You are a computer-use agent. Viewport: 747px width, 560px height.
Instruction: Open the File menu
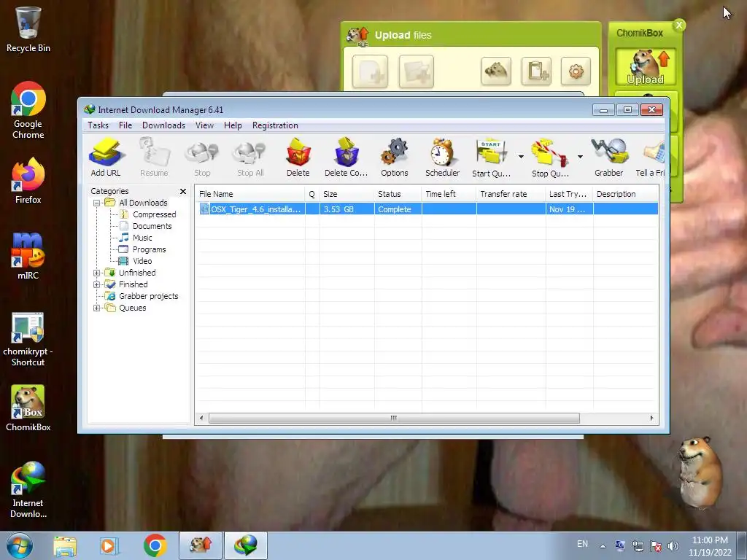click(125, 125)
